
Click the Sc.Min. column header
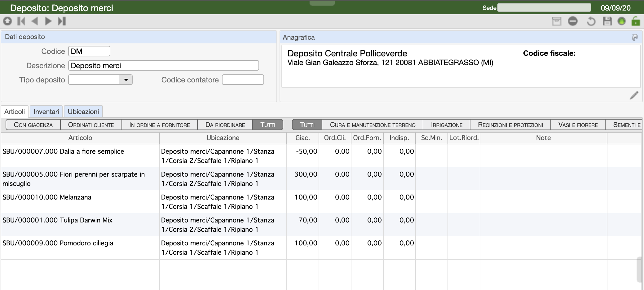(x=432, y=138)
